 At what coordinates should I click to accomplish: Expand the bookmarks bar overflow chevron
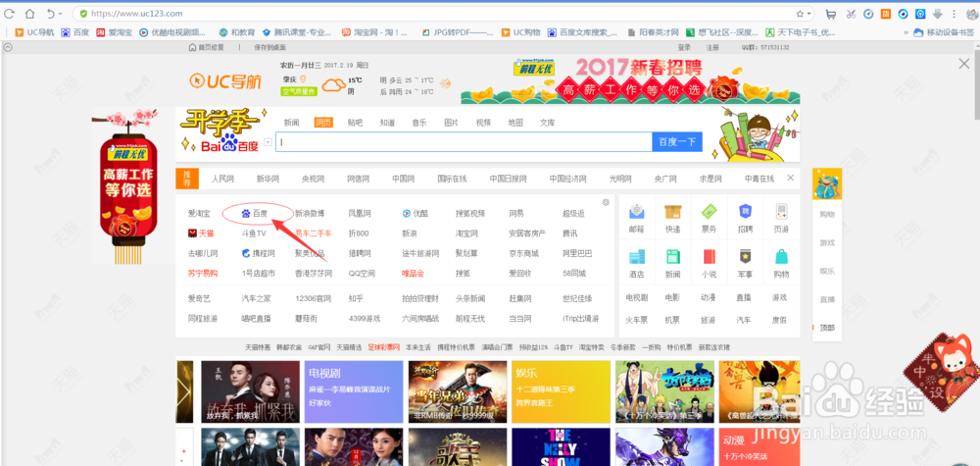point(906,32)
